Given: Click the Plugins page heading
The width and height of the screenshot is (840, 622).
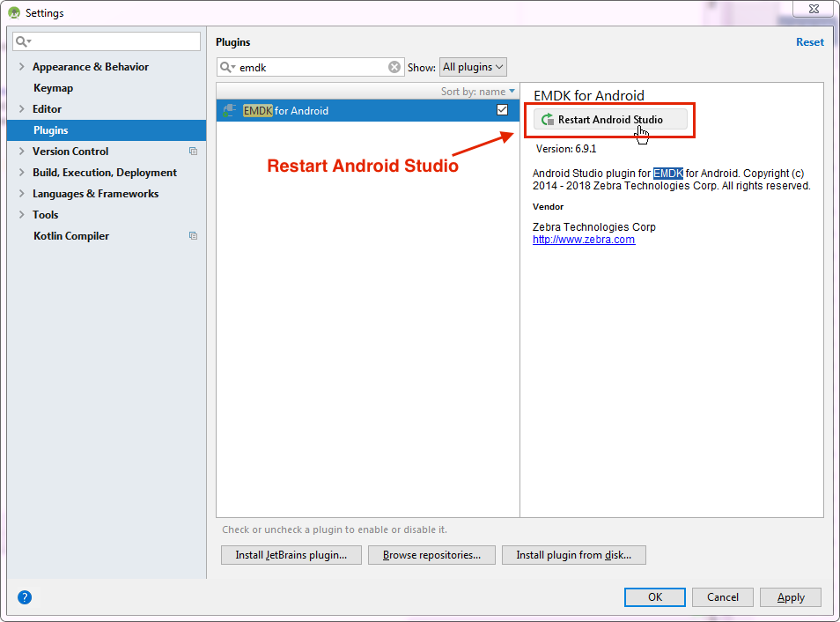Looking at the screenshot, I should click(x=233, y=41).
